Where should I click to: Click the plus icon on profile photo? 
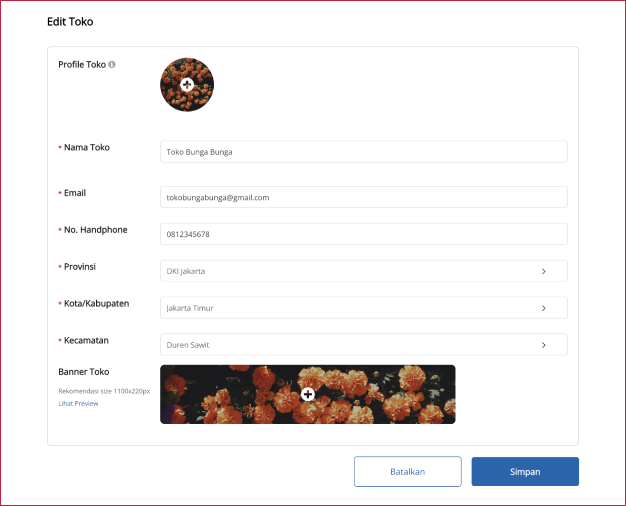pyautogui.click(x=187, y=85)
